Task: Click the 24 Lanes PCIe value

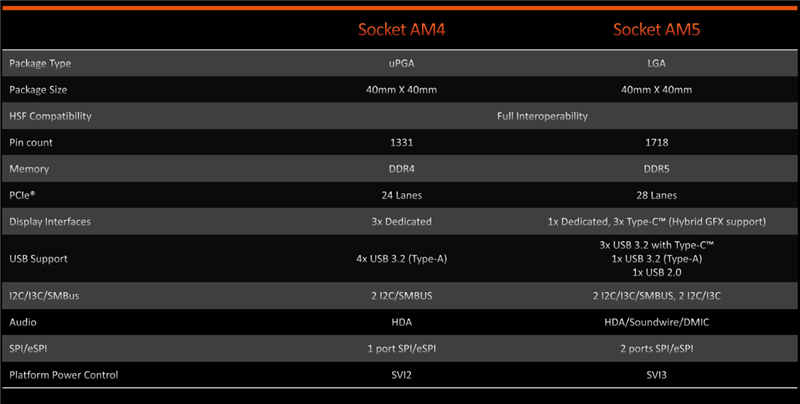Action: pyautogui.click(x=402, y=195)
